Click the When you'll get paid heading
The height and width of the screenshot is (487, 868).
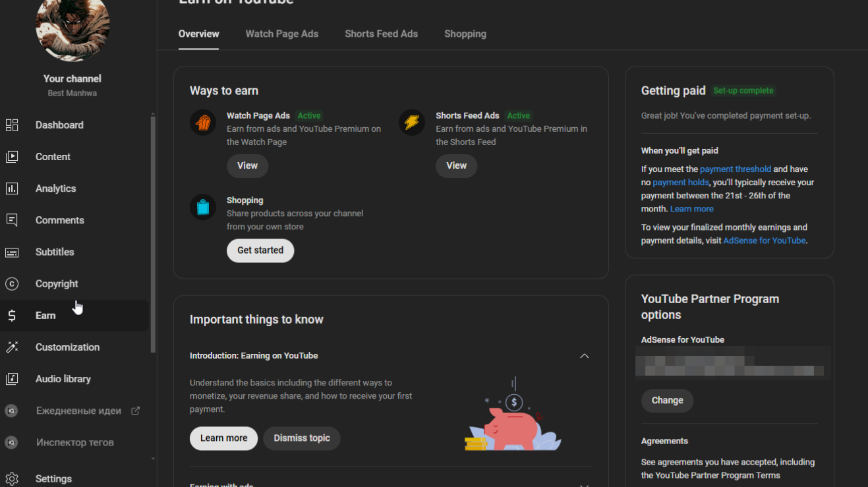pyautogui.click(x=680, y=151)
